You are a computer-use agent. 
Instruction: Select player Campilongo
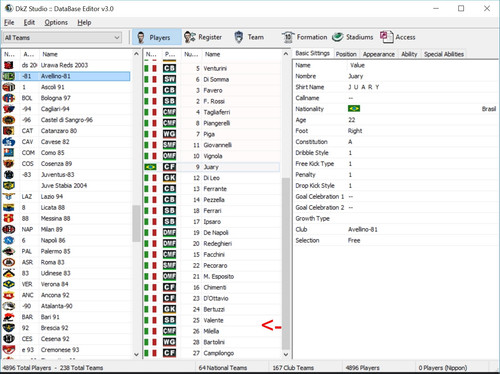[x=212, y=353]
